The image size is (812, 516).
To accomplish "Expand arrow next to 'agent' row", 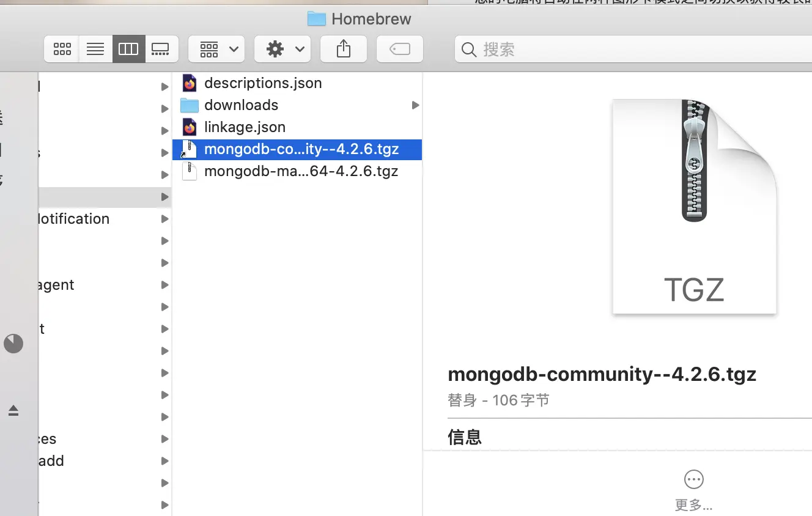I will click(x=164, y=285).
